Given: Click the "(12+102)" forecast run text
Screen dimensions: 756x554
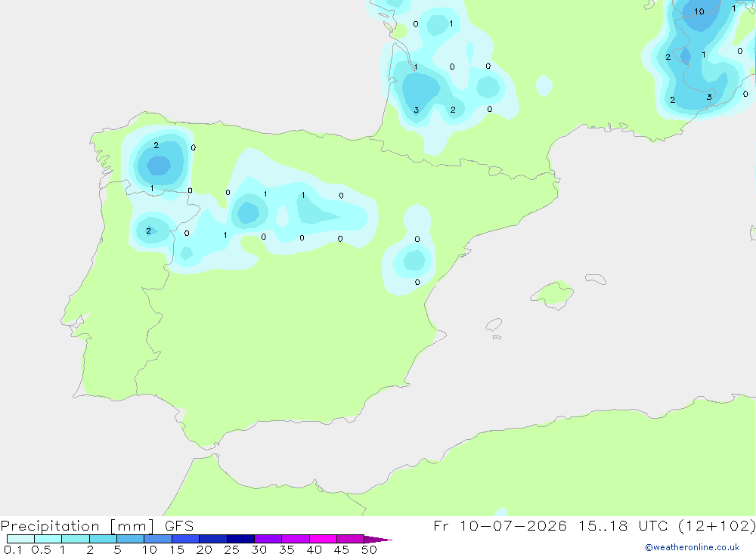Looking at the screenshot, I should (717, 525).
